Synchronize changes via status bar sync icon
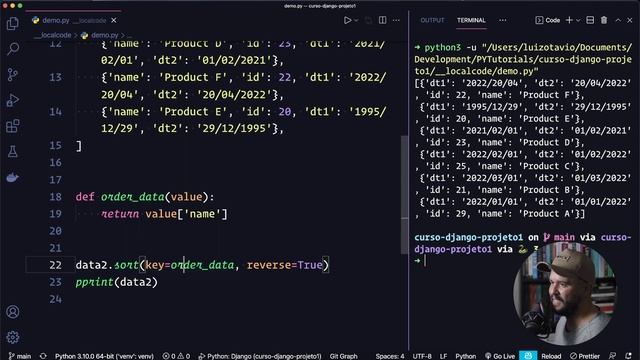The image size is (640, 360). tap(43, 356)
